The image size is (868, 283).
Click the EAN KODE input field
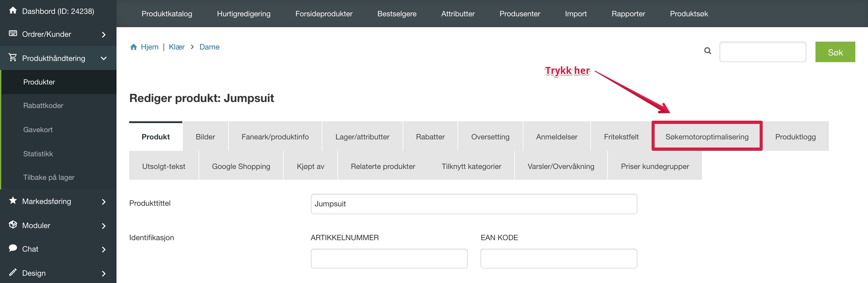click(x=559, y=258)
